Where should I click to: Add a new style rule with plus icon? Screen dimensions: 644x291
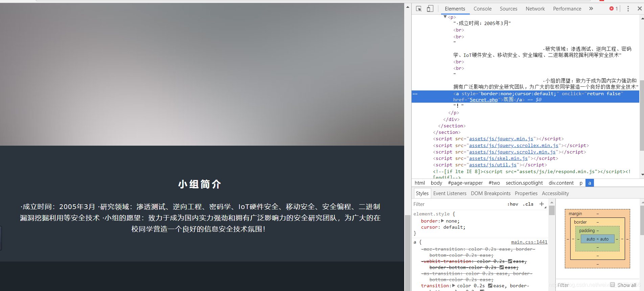542,204
